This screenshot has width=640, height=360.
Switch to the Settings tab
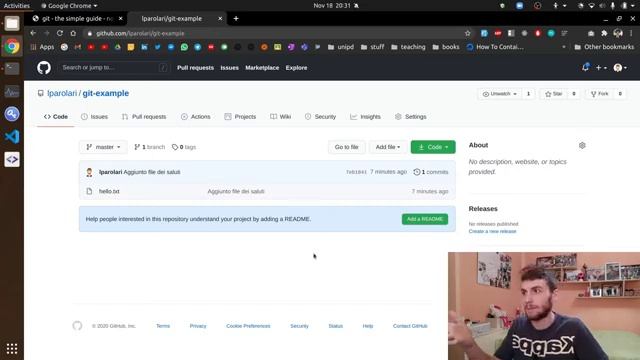click(x=411, y=117)
